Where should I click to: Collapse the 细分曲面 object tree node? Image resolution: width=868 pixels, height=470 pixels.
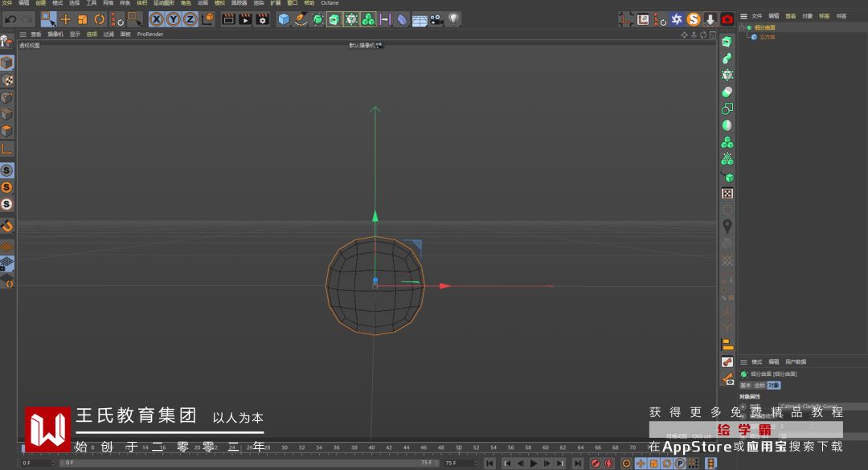[x=742, y=27]
